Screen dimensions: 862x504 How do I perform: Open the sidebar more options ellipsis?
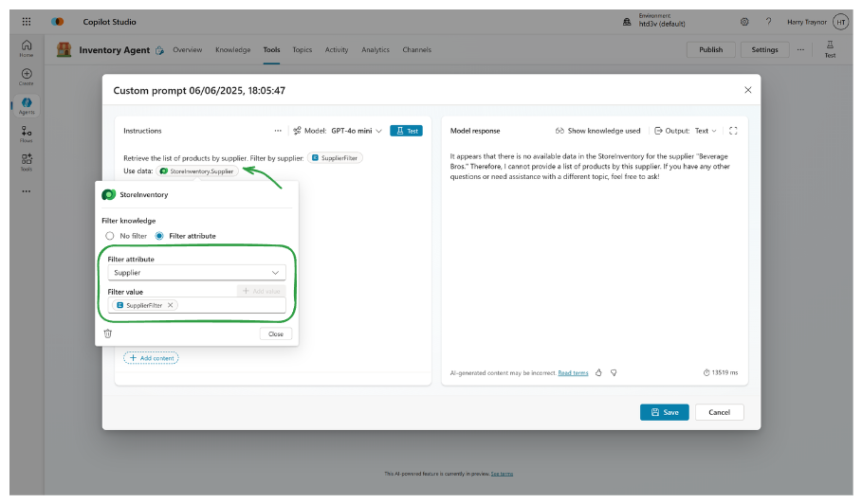(x=27, y=191)
